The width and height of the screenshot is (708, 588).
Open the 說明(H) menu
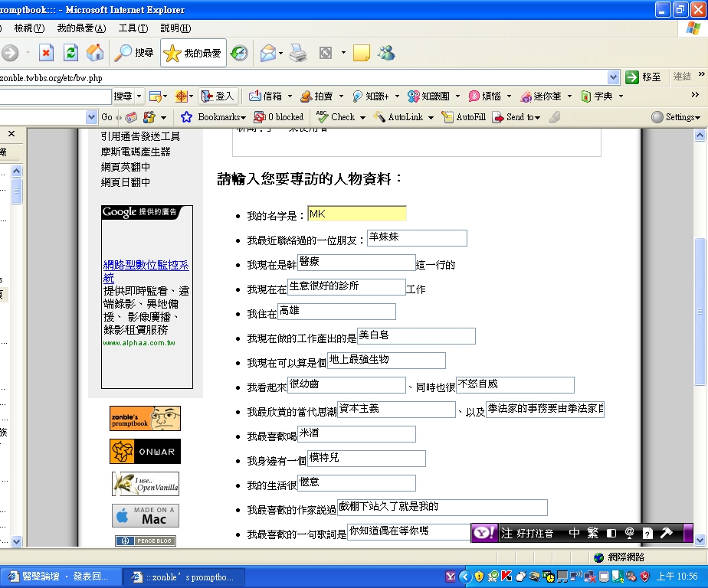(x=175, y=28)
